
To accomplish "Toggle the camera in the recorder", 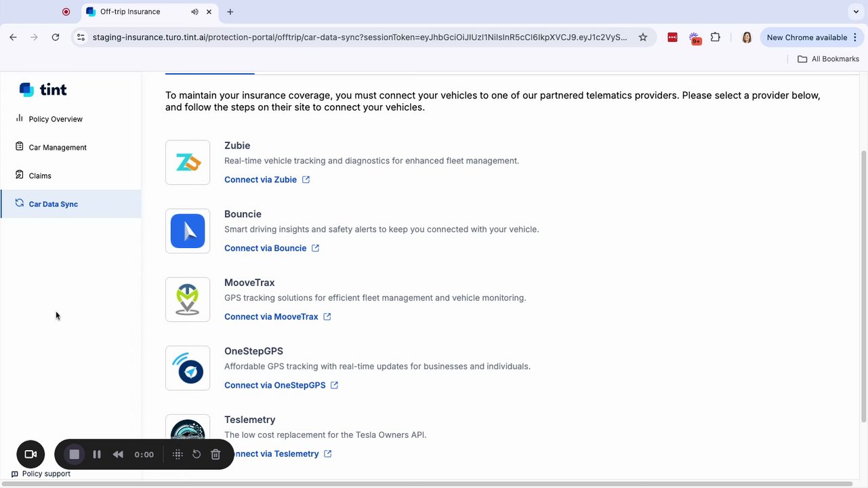I will (x=30, y=454).
